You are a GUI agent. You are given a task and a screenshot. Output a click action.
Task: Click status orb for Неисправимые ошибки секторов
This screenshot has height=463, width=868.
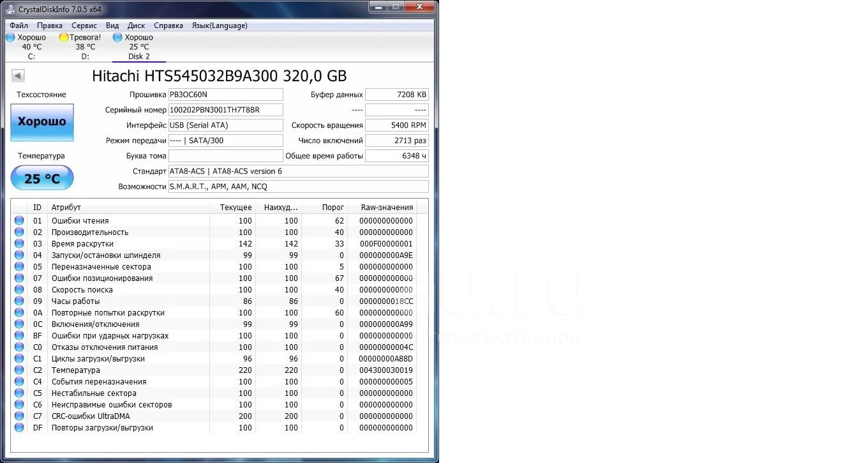19,404
